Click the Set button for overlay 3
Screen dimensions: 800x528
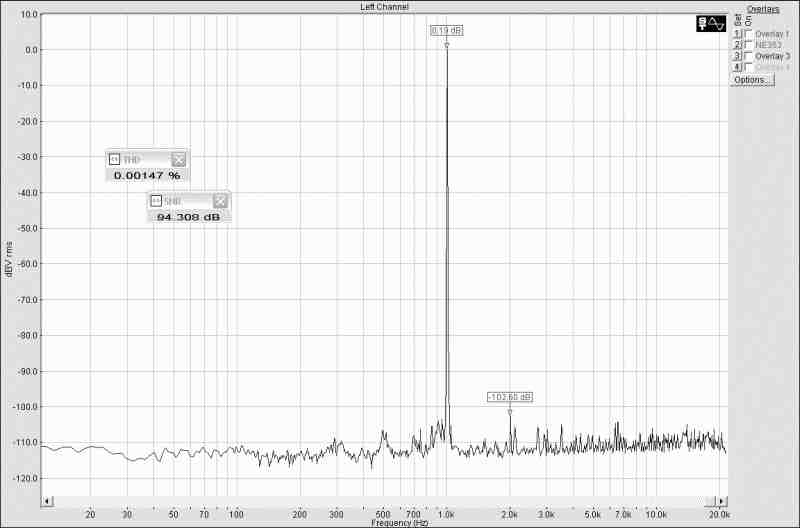737,56
